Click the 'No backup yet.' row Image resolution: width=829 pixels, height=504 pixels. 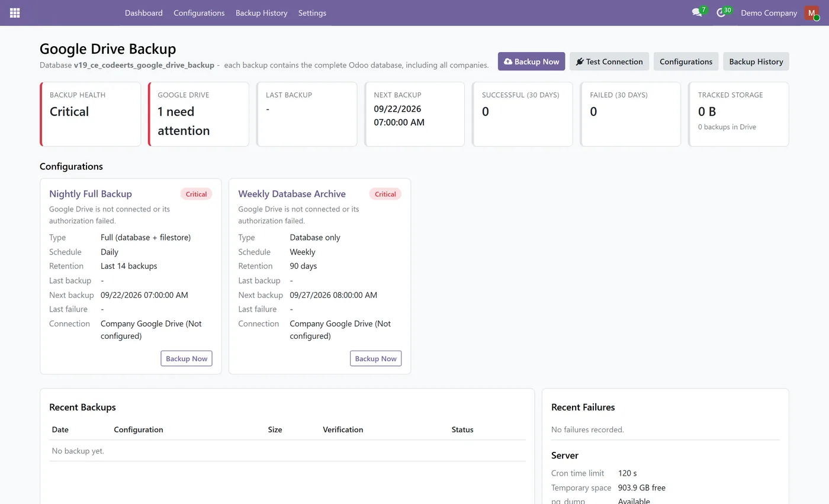(x=287, y=451)
